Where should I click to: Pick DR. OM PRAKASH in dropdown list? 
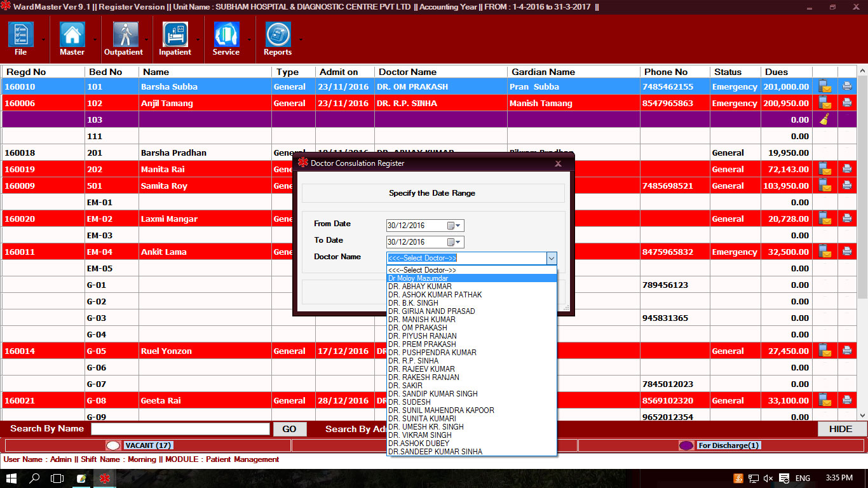tap(417, 328)
